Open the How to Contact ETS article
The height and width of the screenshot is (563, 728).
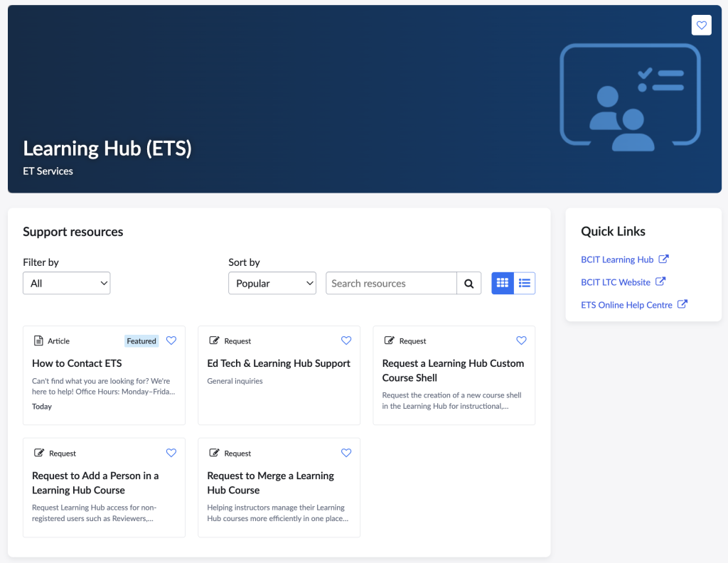click(x=77, y=363)
